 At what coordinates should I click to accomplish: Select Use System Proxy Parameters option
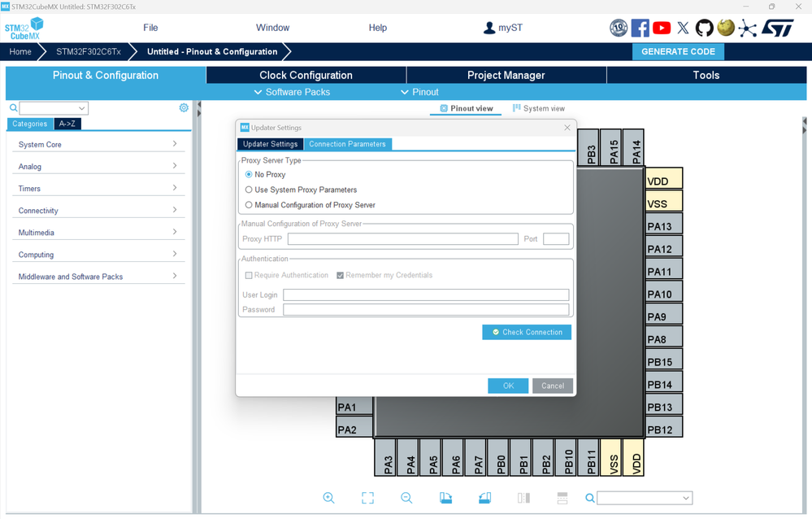click(x=249, y=190)
